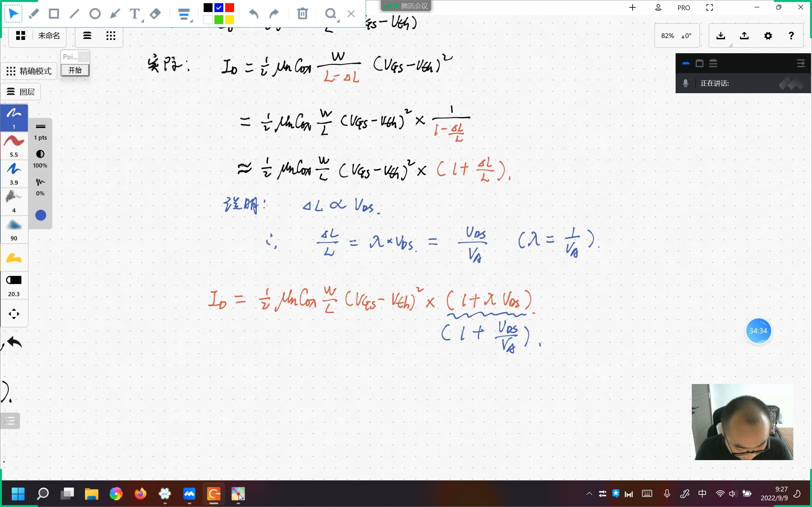This screenshot has height=507, width=812.
Task: Select the arrow/select tool
Action: (x=13, y=13)
